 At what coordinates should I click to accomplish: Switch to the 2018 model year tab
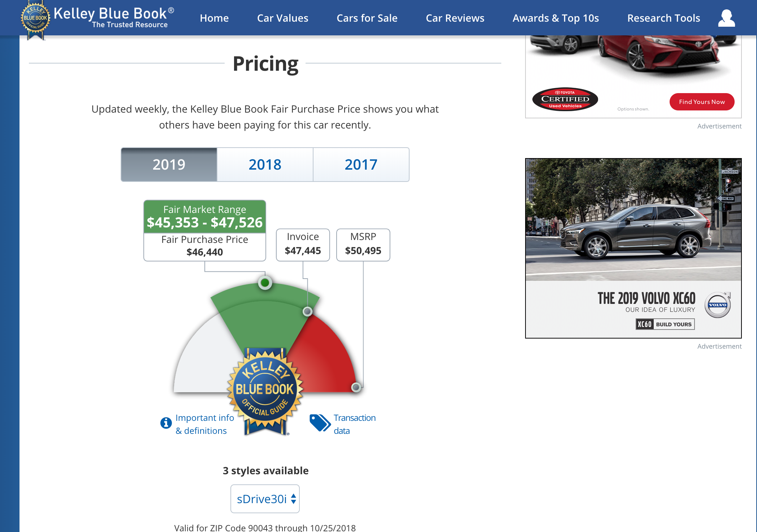[265, 165]
